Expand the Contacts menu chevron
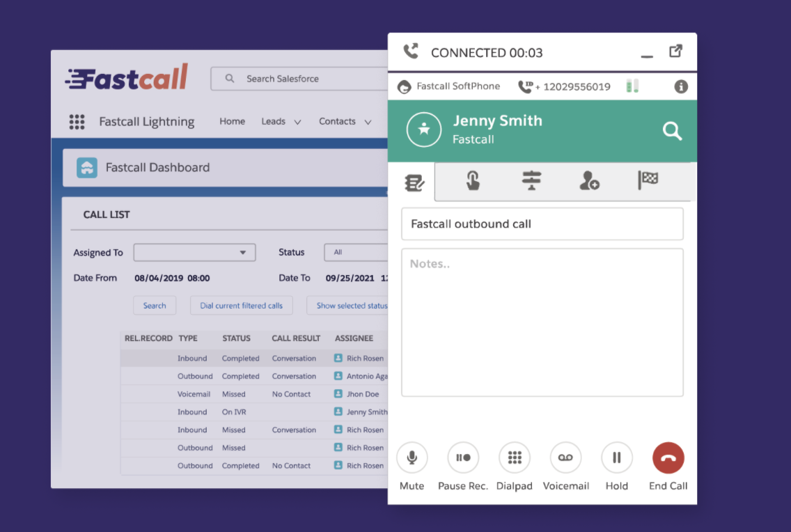Image resolution: width=791 pixels, height=532 pixels. [368, 122]
